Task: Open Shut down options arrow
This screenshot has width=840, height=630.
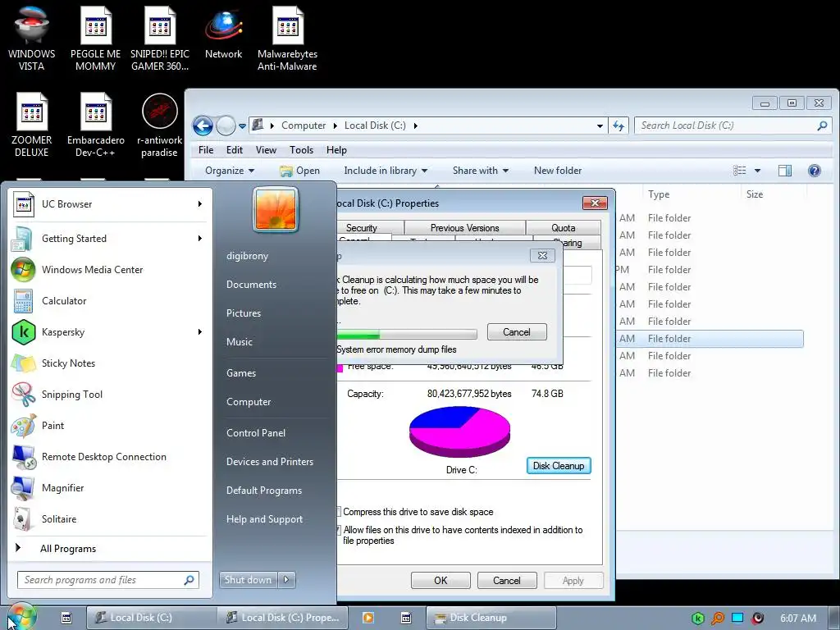Action: [x=286, y=580]
